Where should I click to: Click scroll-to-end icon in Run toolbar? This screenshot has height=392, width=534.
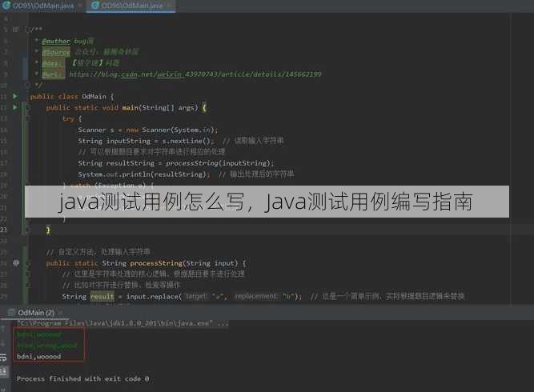coord(3,371)
